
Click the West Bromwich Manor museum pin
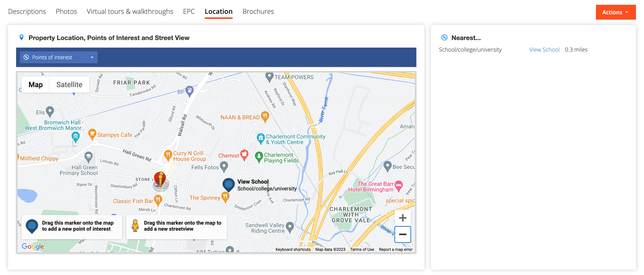[75, 137]
